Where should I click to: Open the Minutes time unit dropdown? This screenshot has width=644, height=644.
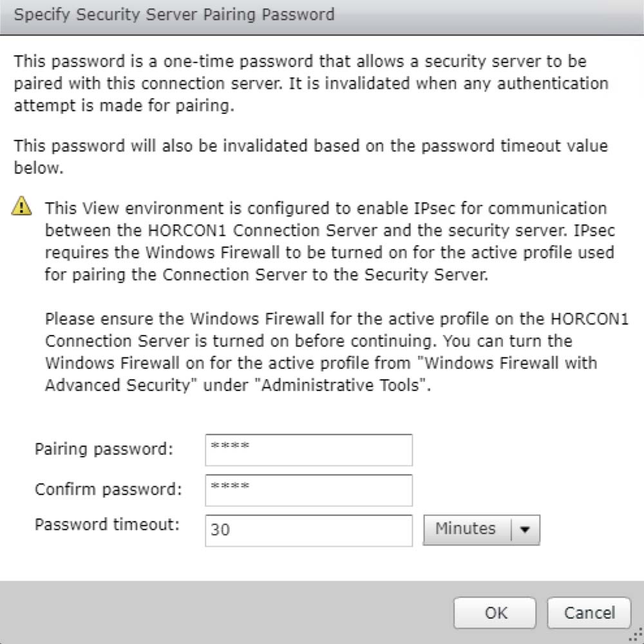[466, 529]
